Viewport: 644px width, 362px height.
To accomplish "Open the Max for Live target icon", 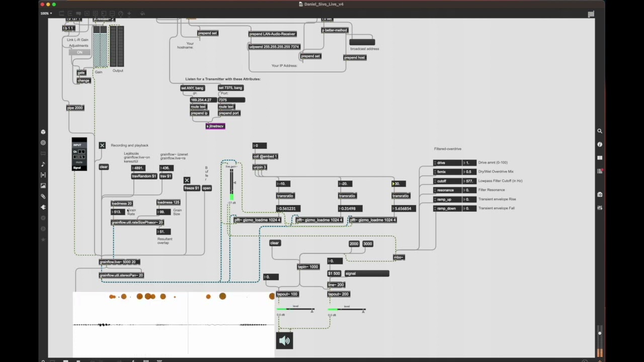I will [x=43, y=143].
